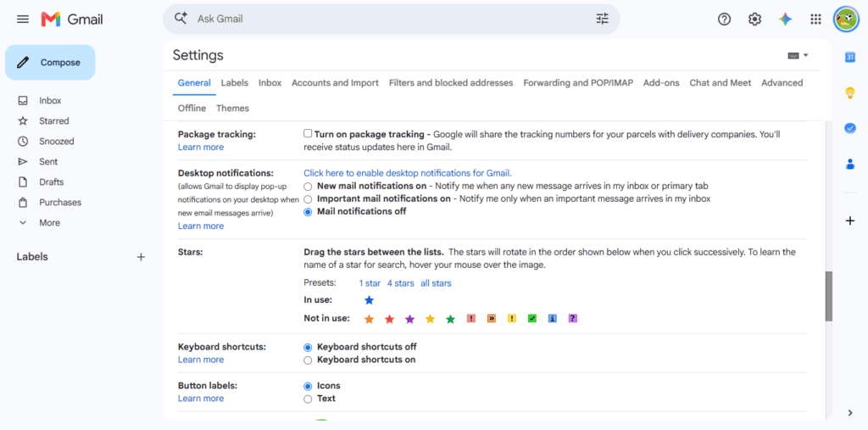The image size is (868, 430).
Task: Select the orange star
Action: 370,319
